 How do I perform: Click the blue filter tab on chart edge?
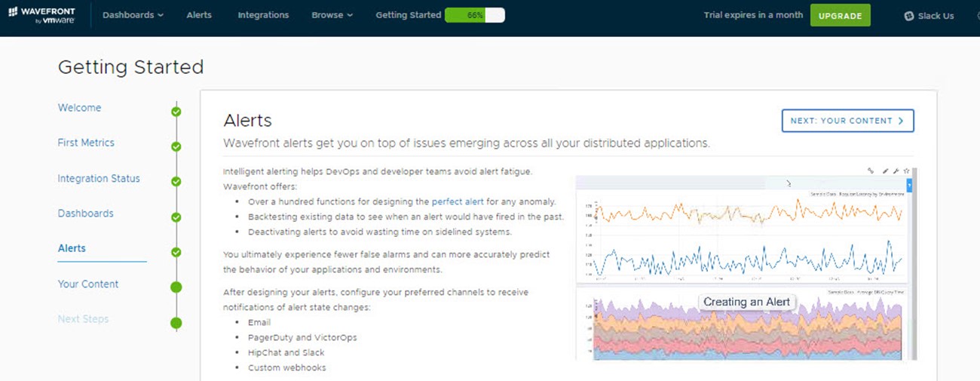910,185
